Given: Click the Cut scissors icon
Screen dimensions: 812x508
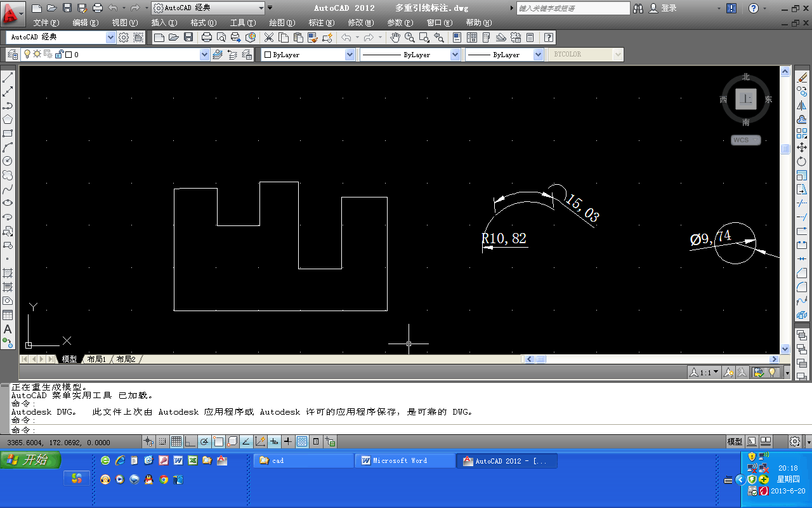Looking at the screenshot, I should tap(269, 37).
